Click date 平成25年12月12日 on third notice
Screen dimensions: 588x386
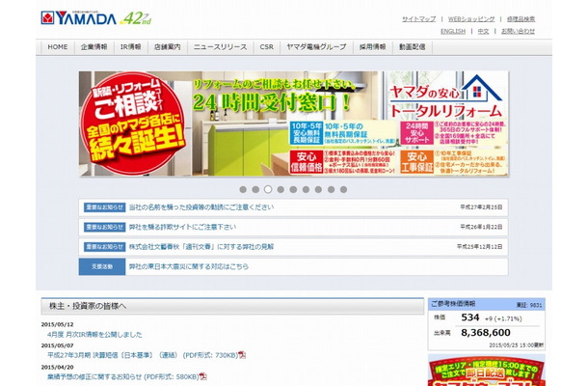pyautogui.click(x=480, y=247)
